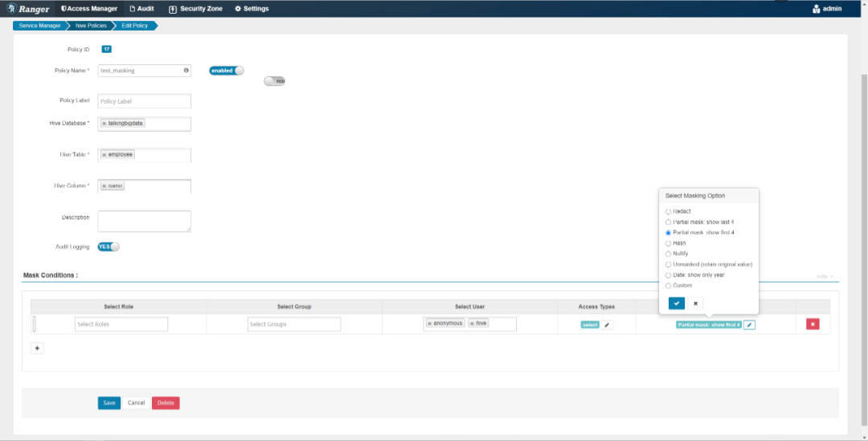Remove anonymous user tag
This screenshot has width=868, height=441.
pyautogui.click(x=429, y=323)
